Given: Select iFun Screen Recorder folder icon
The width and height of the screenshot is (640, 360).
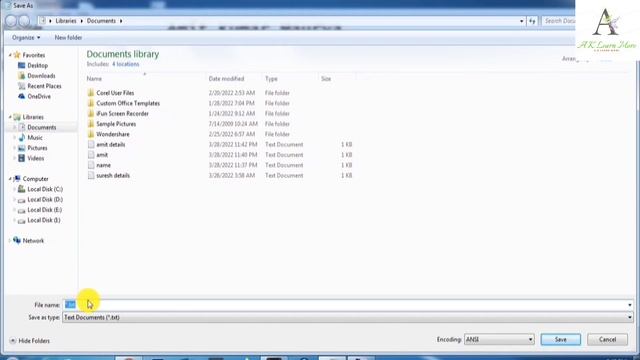Looking at the screenshot, I should pos(91,113).
